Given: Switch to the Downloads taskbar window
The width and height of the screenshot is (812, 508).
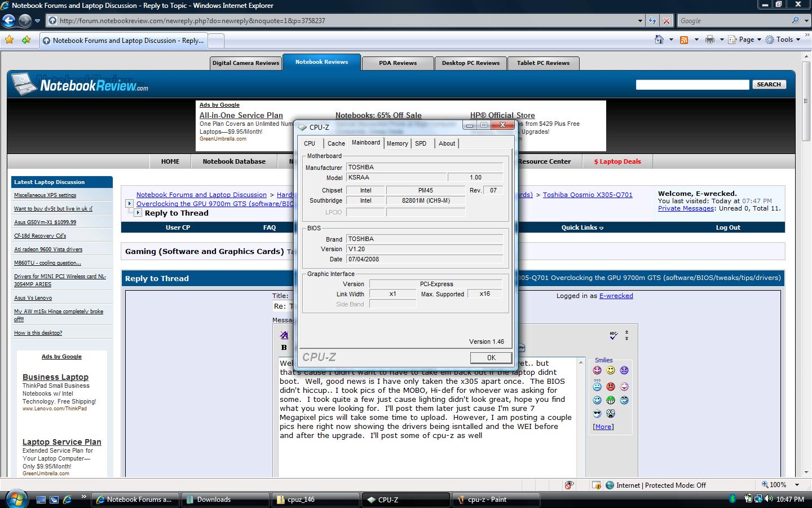Looking at the screenshot, I should click(x=225, y=500).
